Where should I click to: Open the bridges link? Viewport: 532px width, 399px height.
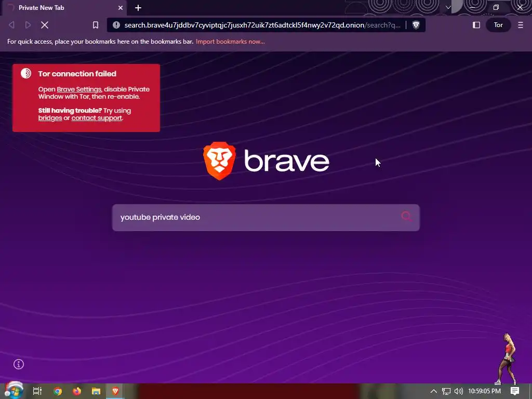[x=50, y=118]
